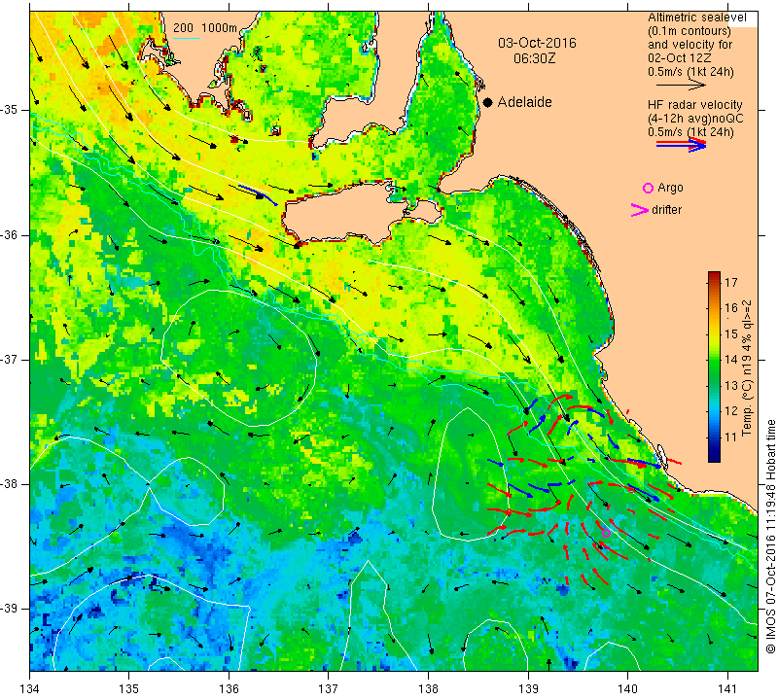Click the 'and velocity for' legend line
The image size is (778, 700).
690,45
